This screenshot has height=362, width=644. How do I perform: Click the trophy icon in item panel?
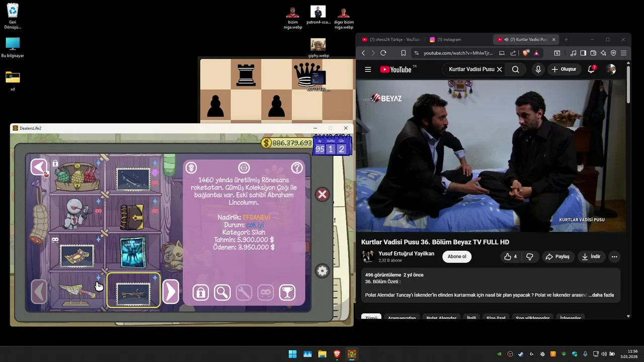(x=287, y=293)
